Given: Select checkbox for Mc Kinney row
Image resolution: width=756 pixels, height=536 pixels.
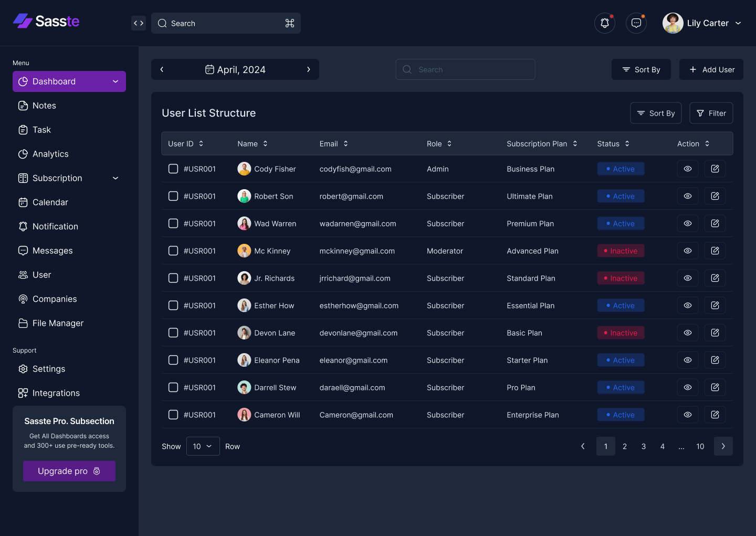Looking at the screenshot, I should [173, 251].
